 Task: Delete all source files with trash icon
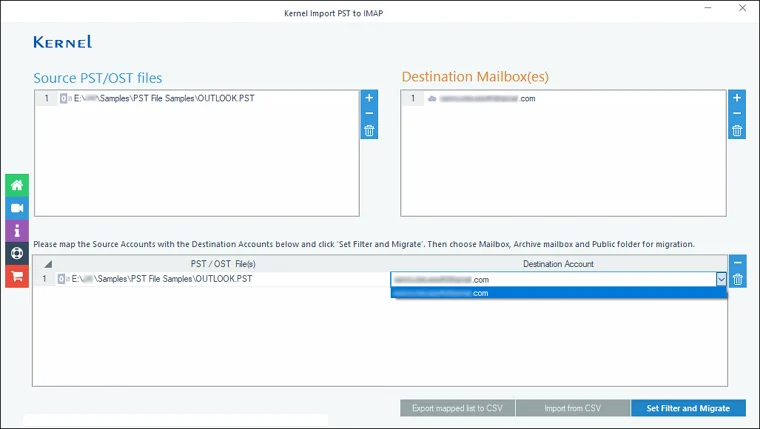click(x=369, y=130)
